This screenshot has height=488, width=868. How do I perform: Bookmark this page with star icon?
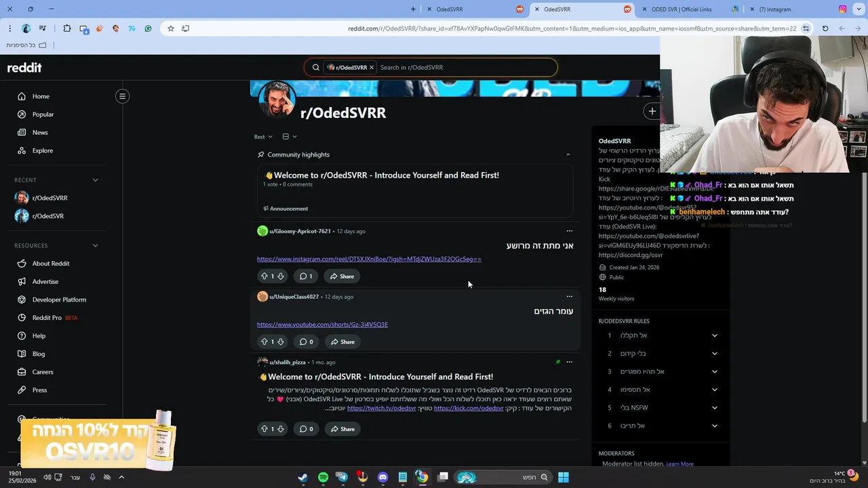[171, 28]
